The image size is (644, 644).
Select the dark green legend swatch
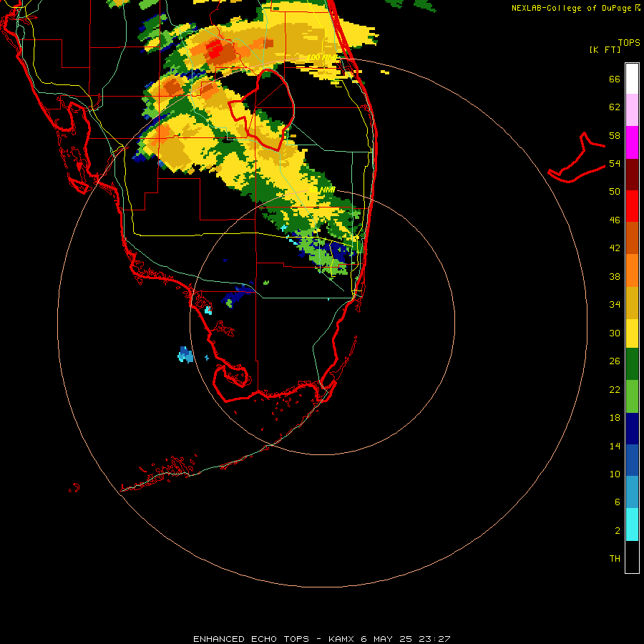coord(632,364)
